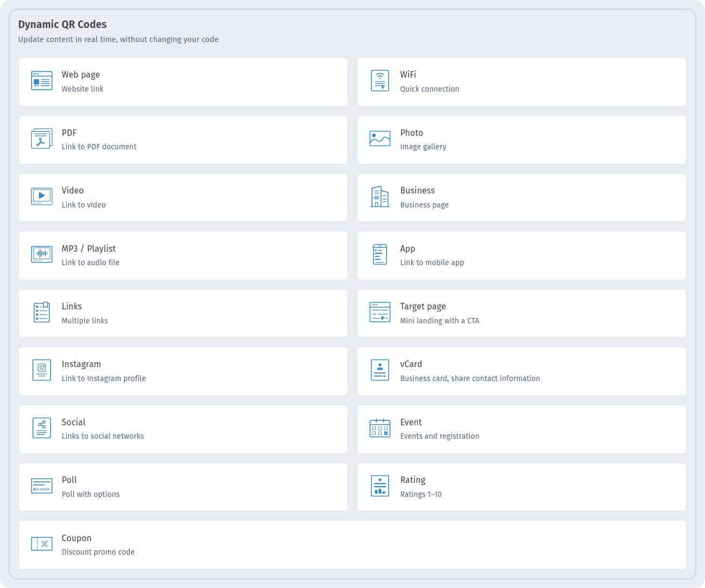Choose the "Target page" title
This screenshot has width=705, height=588.
[423, 306]
